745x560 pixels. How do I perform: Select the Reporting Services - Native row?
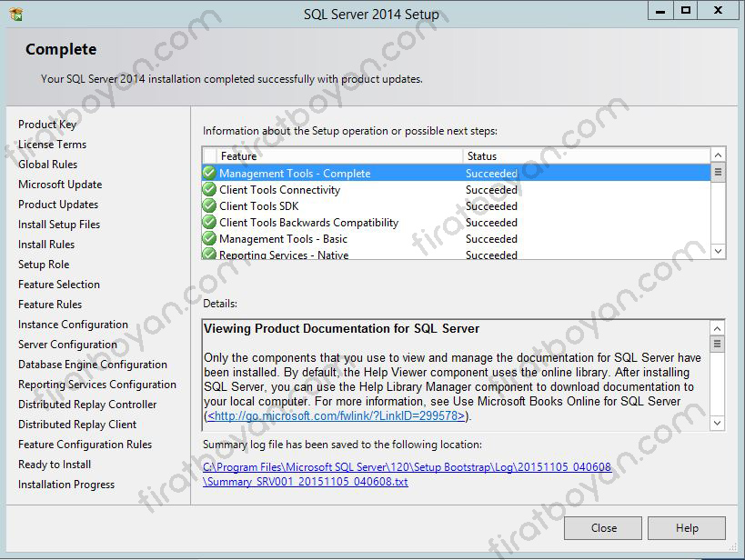tap(456, 255)
